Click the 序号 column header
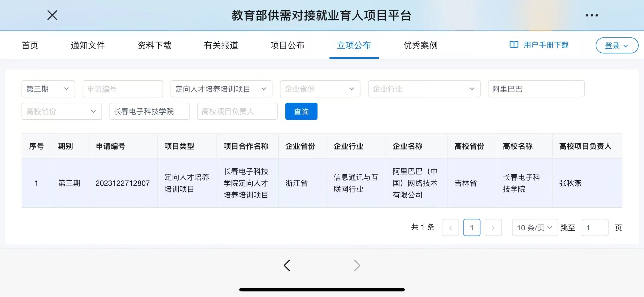This screenshot has width=644, height=297. pyautogui.click(x=37, y=146)
